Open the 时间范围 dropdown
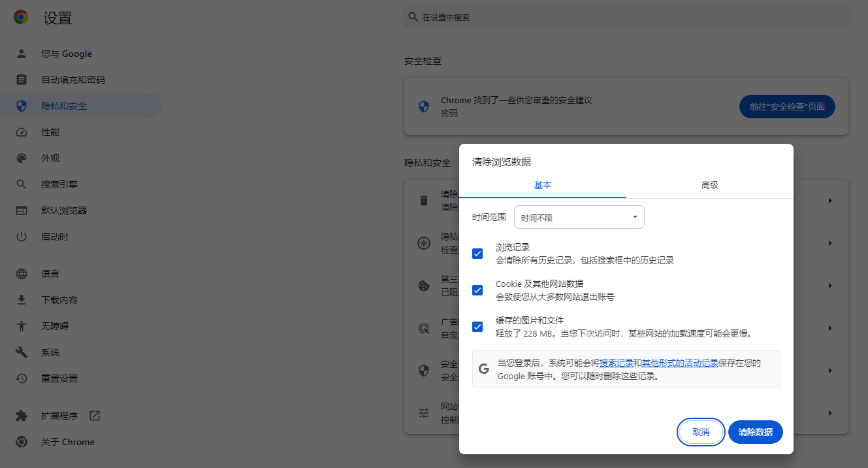 pos(579,216)
